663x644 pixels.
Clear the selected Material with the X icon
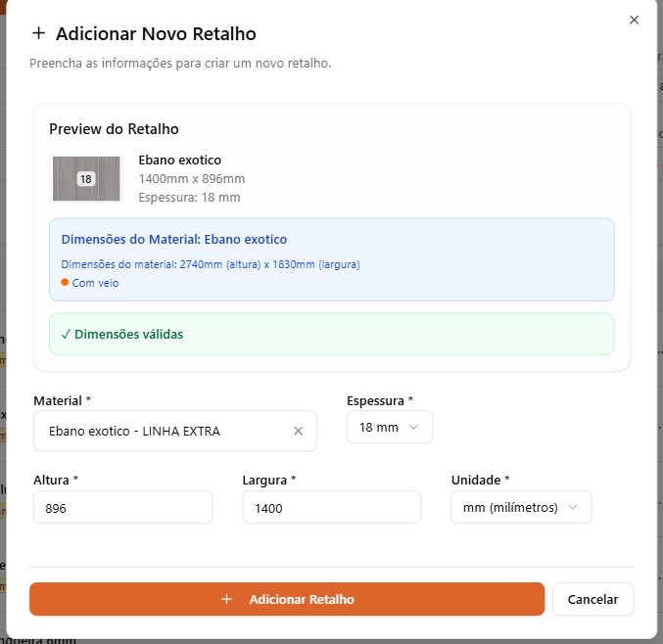(299, 431)
